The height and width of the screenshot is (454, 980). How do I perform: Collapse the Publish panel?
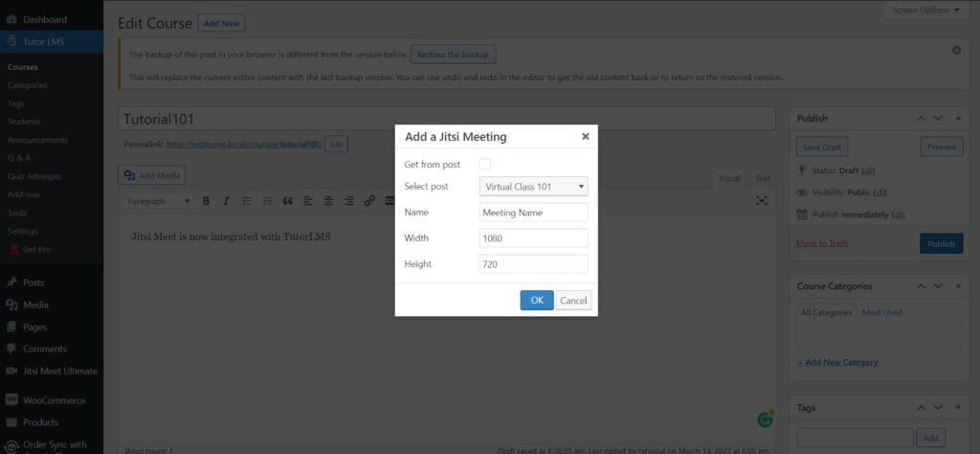(x=958, y=118)
